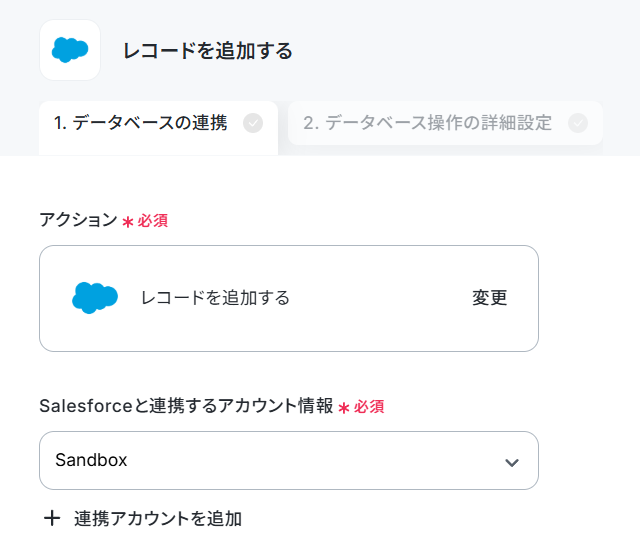640x555 pixels.
Task: Click the checkmark circle on the データベース操作の詳細設定 tab
Action: point(578,123)
